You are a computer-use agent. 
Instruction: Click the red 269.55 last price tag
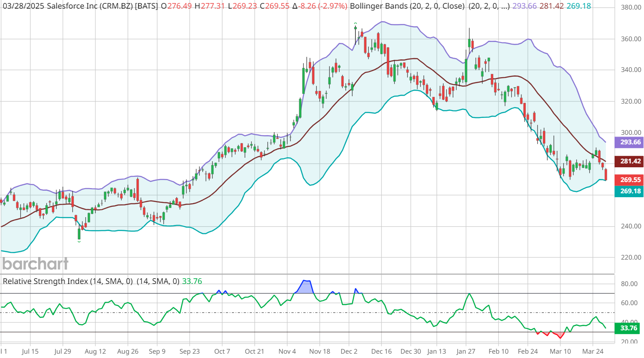(629, 180)
